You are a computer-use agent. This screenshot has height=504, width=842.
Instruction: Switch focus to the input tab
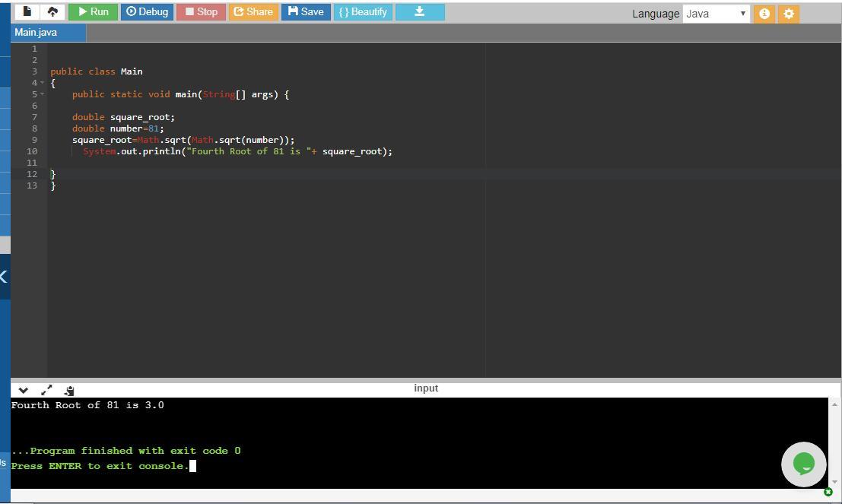pyautogui.click(x=425, y=388)
